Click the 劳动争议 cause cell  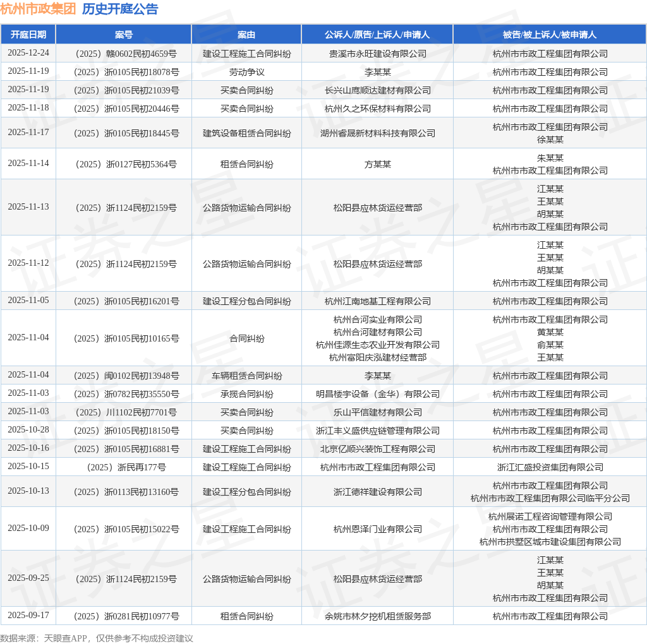pyautogui.click(x=247, y=72)
